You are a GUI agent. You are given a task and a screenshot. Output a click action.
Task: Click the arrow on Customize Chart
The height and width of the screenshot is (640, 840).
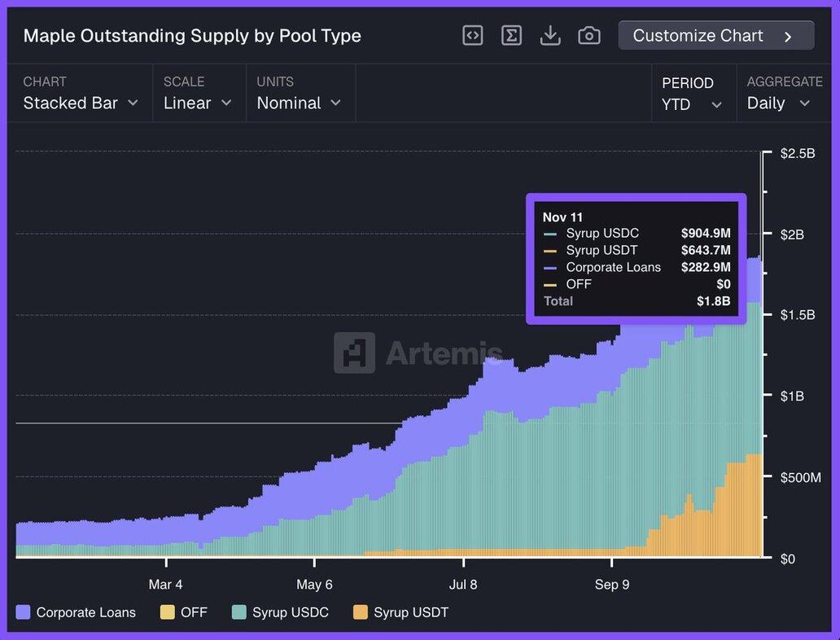pos(788,36)
